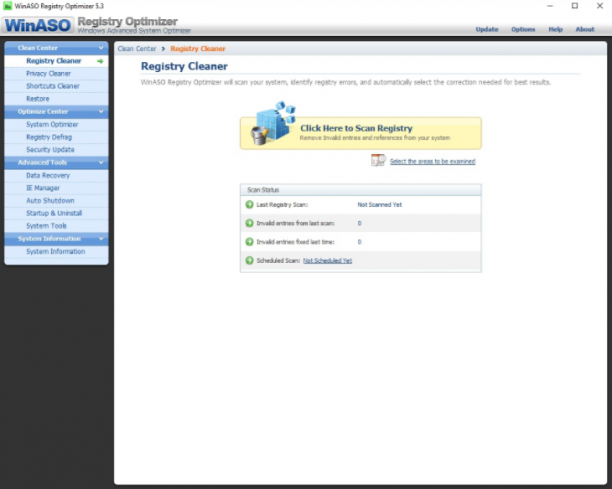Click the green icon next to Invalid entries fixed last time
This screenshot has height=489, width=612.
(x=249, y=242)
